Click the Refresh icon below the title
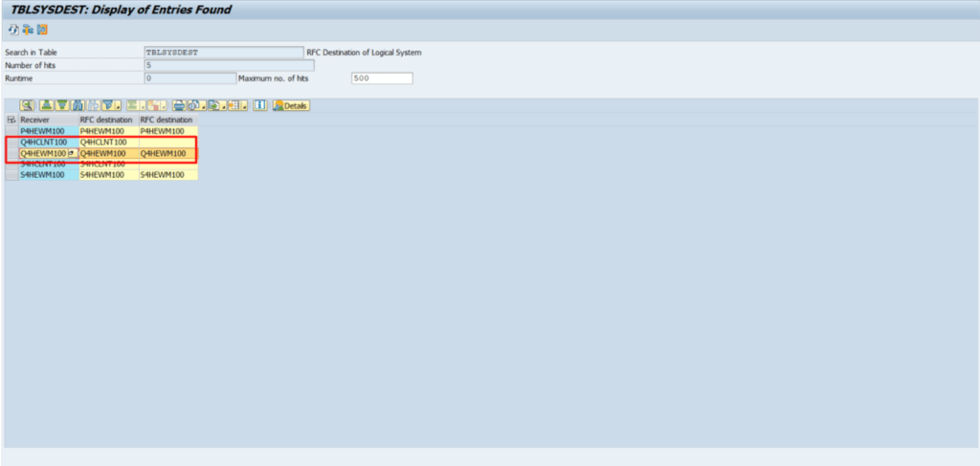This screenshot has height=466, width=980. (13, 30)
